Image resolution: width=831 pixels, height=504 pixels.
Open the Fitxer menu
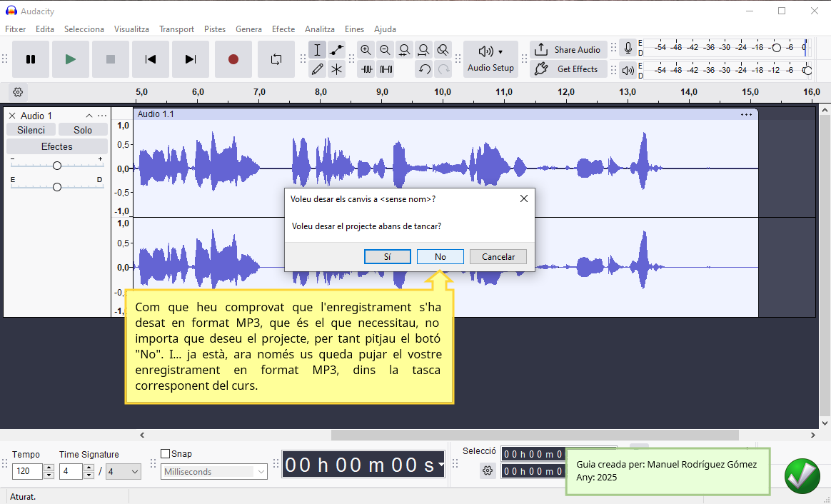pyautogui.click(x=16, y=29)
